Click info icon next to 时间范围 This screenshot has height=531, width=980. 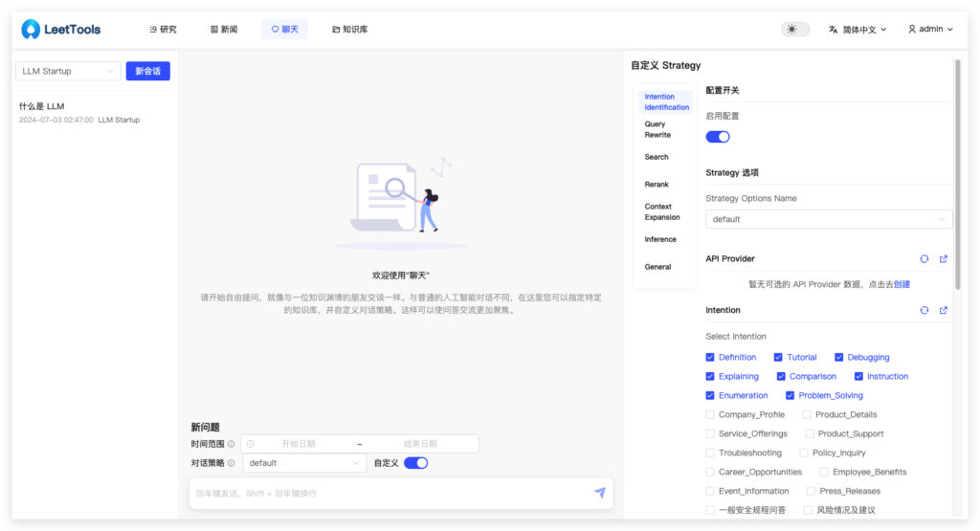click(231, 444)
